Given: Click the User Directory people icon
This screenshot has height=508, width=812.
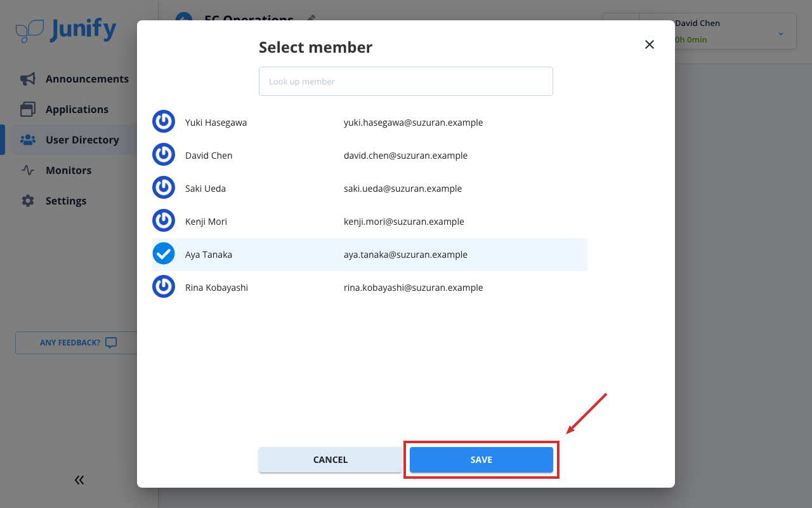Looking at the screenshot, I should point(28,140).
